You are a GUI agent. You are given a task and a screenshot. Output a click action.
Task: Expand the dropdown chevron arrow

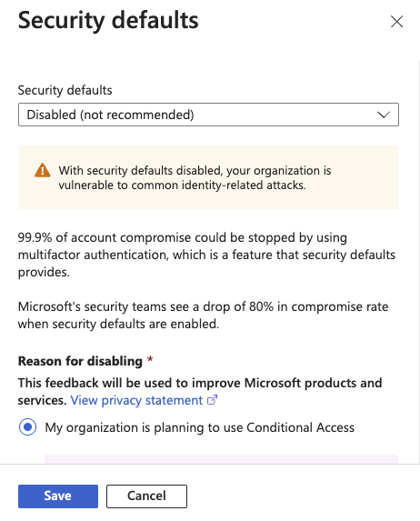click(384, 115)
